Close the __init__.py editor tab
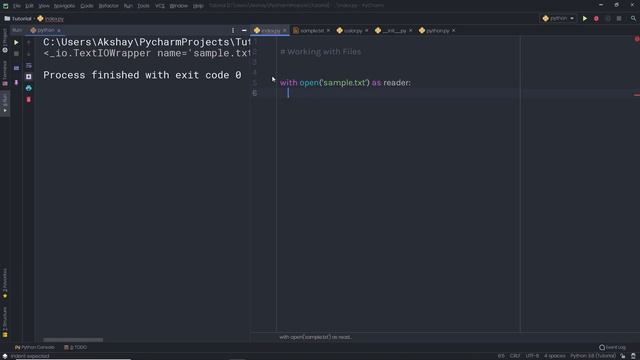This screenshot has width=640, height=360. pos(410,31)
